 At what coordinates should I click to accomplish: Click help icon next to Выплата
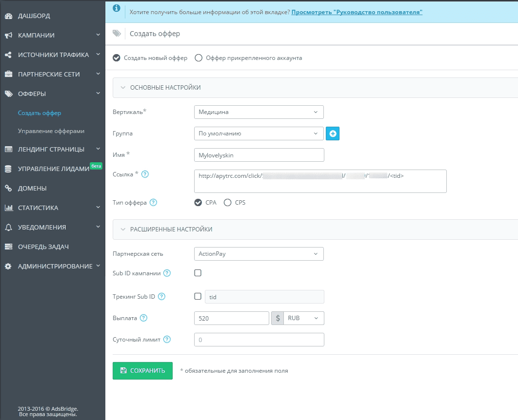point(143,318)
